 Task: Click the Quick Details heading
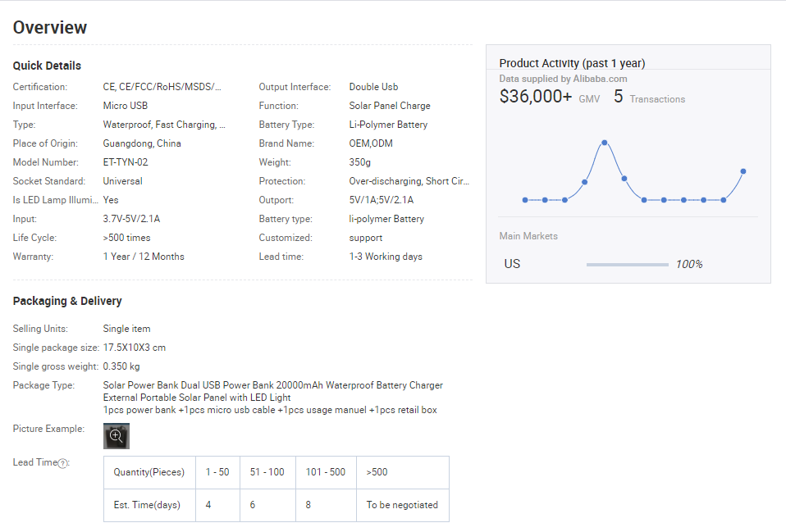(47, 66)
